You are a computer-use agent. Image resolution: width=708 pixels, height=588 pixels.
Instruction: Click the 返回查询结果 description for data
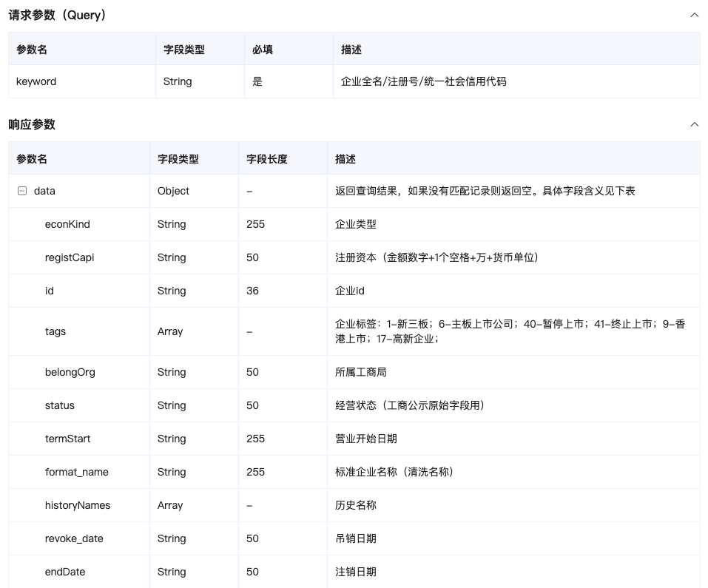point(485,191)
